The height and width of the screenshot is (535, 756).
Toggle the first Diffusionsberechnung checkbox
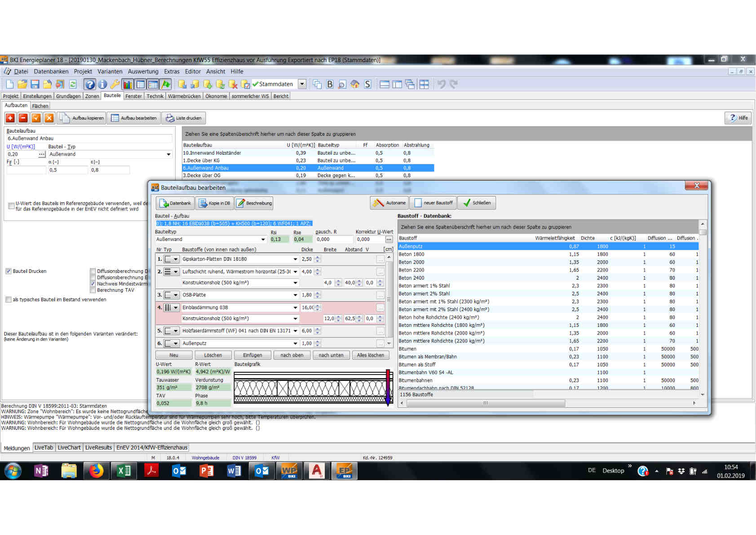(x=93, y=271)
